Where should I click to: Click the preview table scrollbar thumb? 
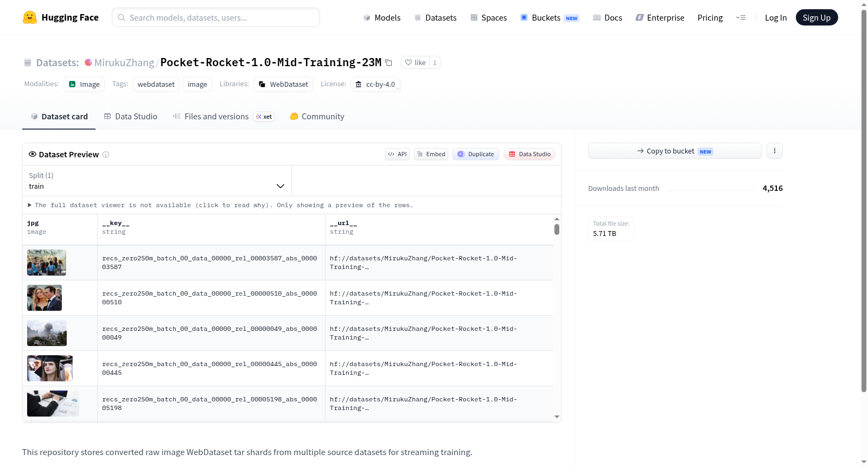coord(557,229)
